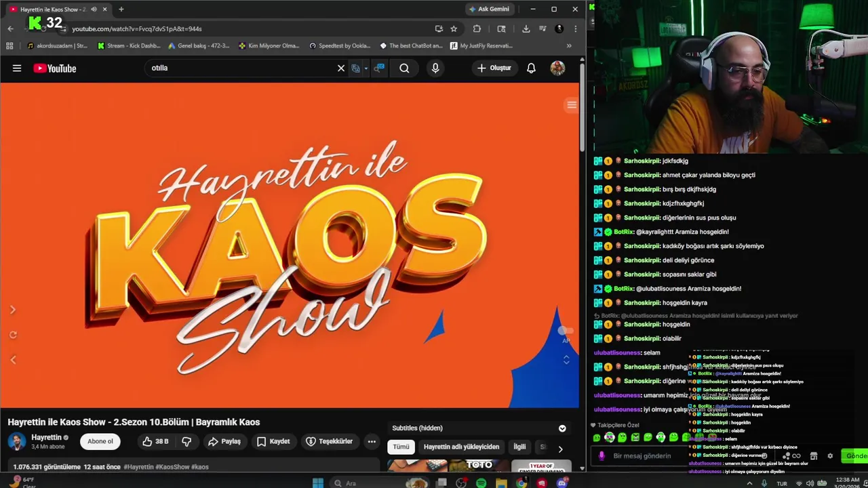This screenshot has width=868, height=488.
Task: Click the chat voice microphone icon
Action: [601, 455]
